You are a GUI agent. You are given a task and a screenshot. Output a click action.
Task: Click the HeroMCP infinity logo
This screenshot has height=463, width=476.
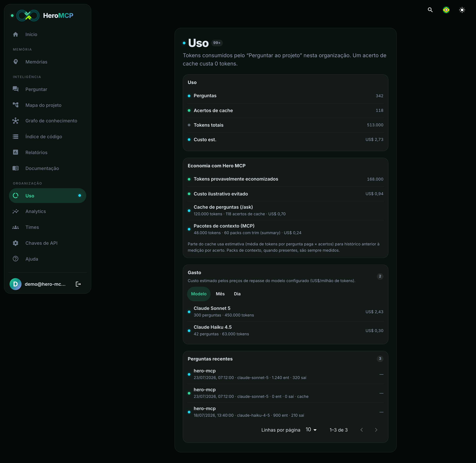pyautogui.click(x=28, y=16)
